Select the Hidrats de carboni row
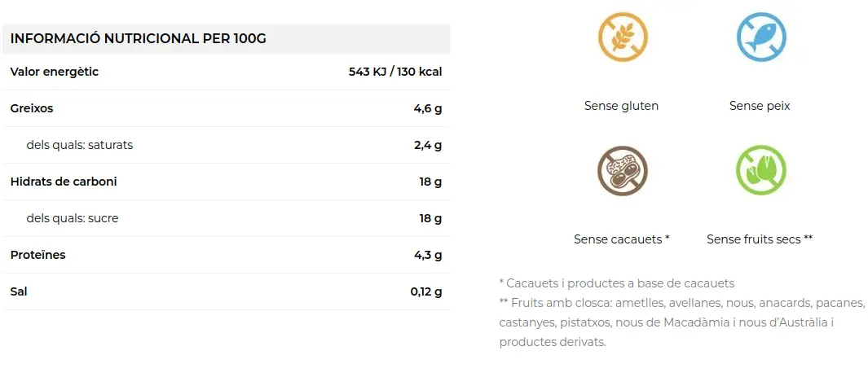The height and width of the screenshot is (390, 868). pos(227,182)
